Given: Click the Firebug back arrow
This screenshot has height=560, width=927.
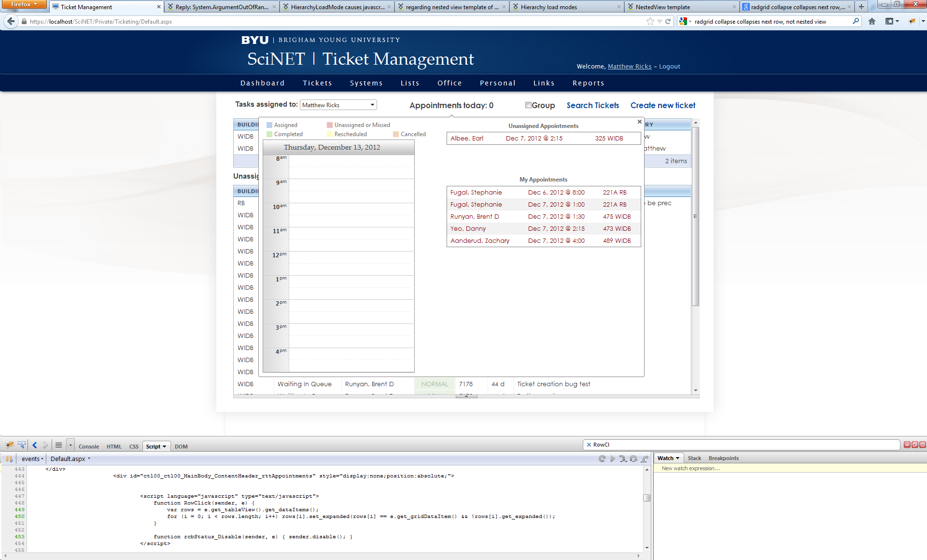Looking at the screenshot, I should pos(34,445).
